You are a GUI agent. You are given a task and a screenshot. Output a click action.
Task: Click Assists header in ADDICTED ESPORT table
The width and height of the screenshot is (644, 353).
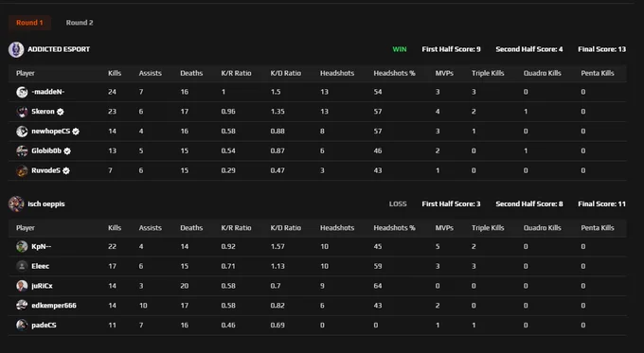(x=151, y=73)
